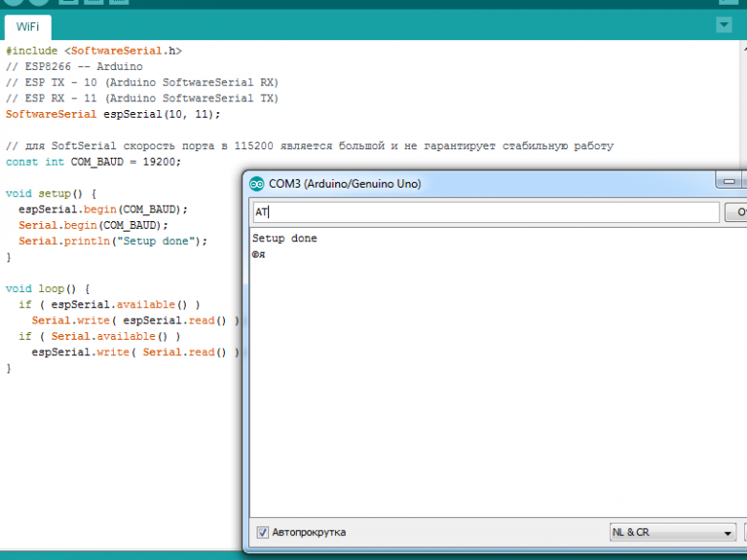
Task: Click the '// ESP TX - 10' comment line
Action: pyautogui.click(x=142, y=82)
